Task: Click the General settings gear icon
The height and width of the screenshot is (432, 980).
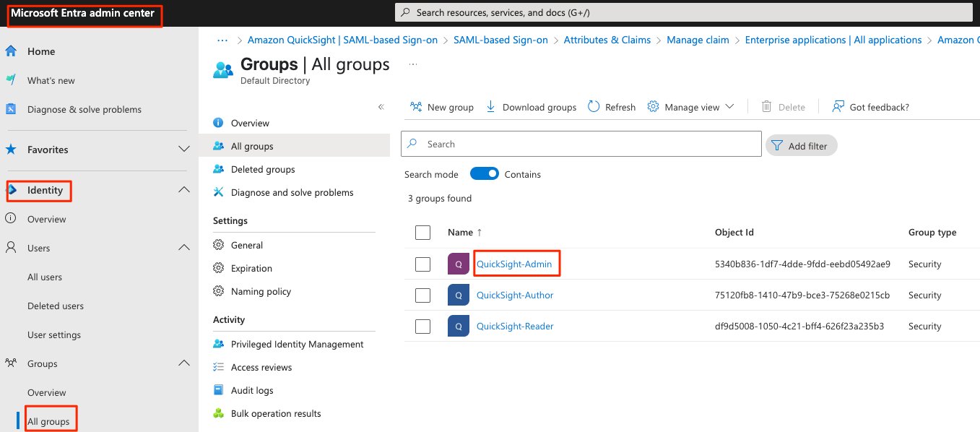Action: pos(219,245)
